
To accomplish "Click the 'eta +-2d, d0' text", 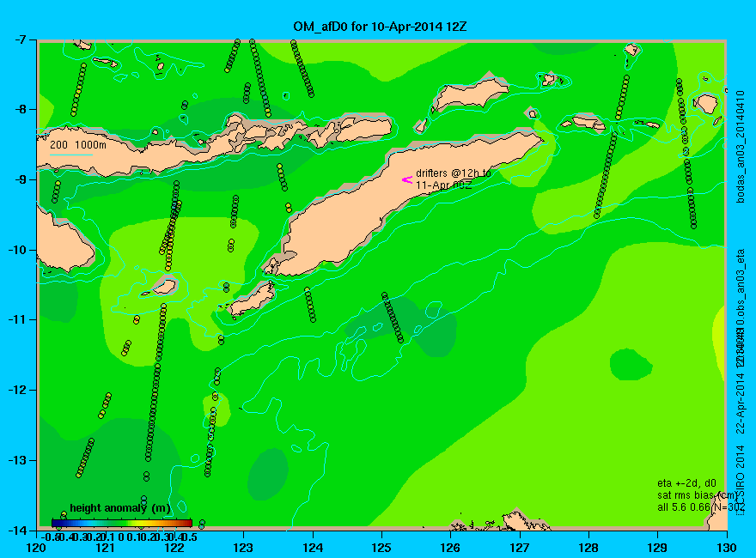I will (x=686, y=483).
